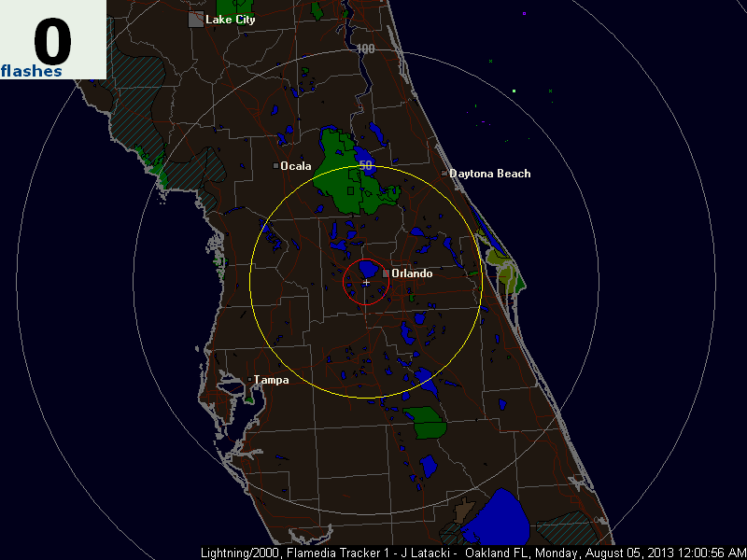747x560 pixels.
Task: Click the bright green lightning strike marker offshore
Action: pos(514,91)
